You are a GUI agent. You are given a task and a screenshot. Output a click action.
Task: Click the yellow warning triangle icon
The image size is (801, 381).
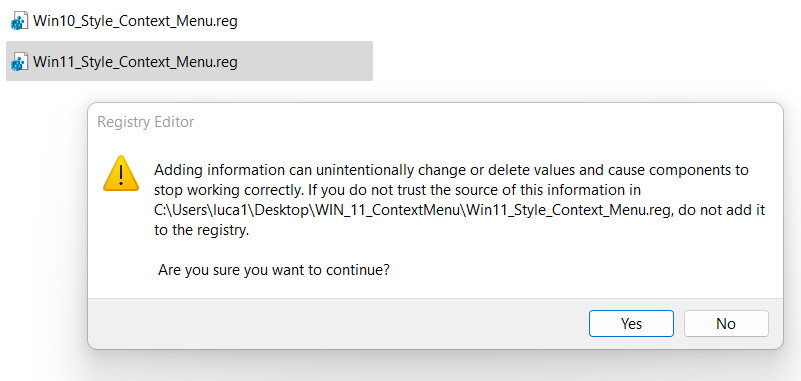pos(121,175)
